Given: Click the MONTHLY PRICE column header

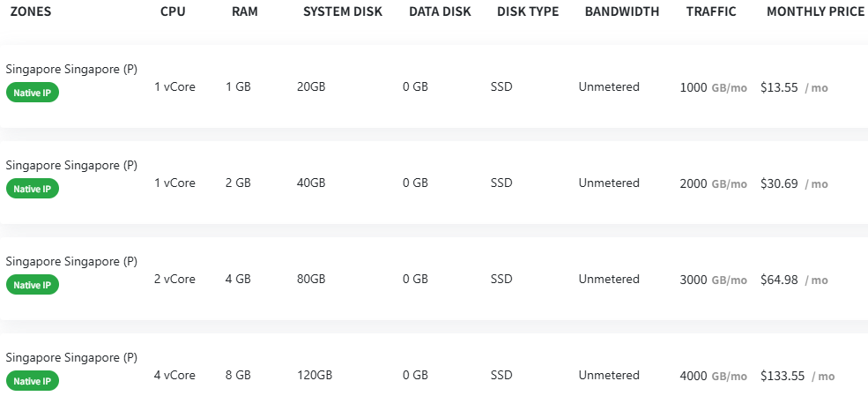Looking at the screenshot, I should 815,12.
